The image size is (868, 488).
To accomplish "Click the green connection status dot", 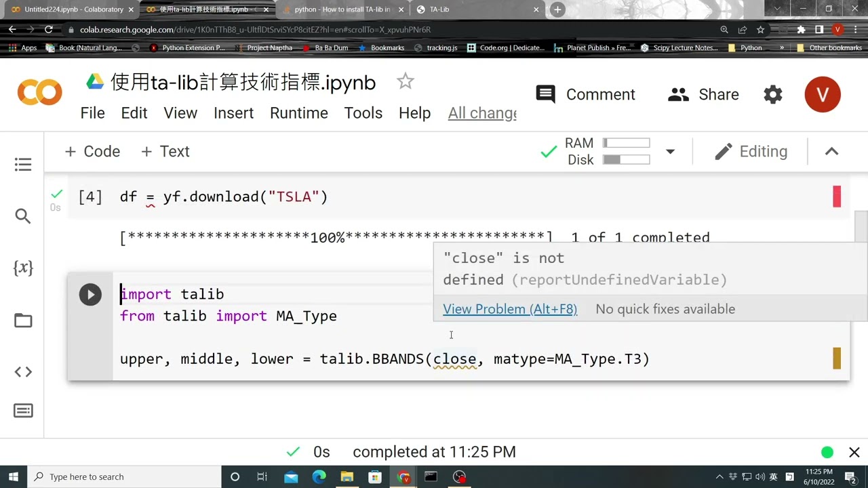I will pyautogui.click(x=827, y=452).
